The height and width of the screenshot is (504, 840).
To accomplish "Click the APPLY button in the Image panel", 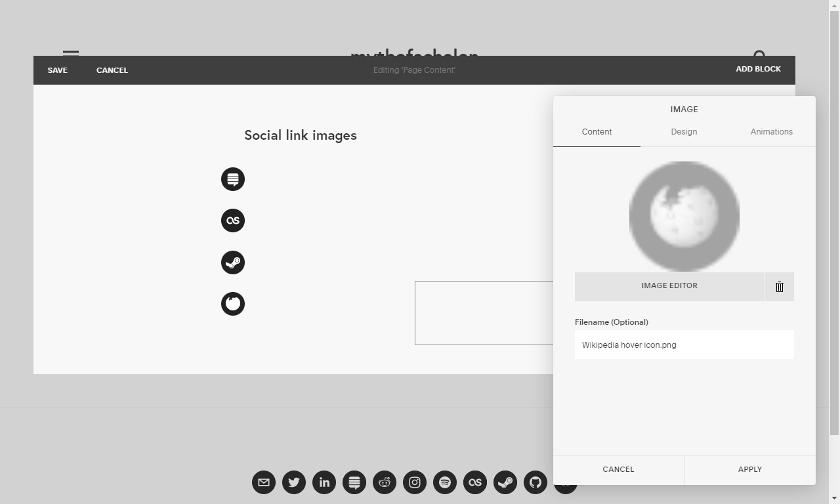I will click(749, 469).
